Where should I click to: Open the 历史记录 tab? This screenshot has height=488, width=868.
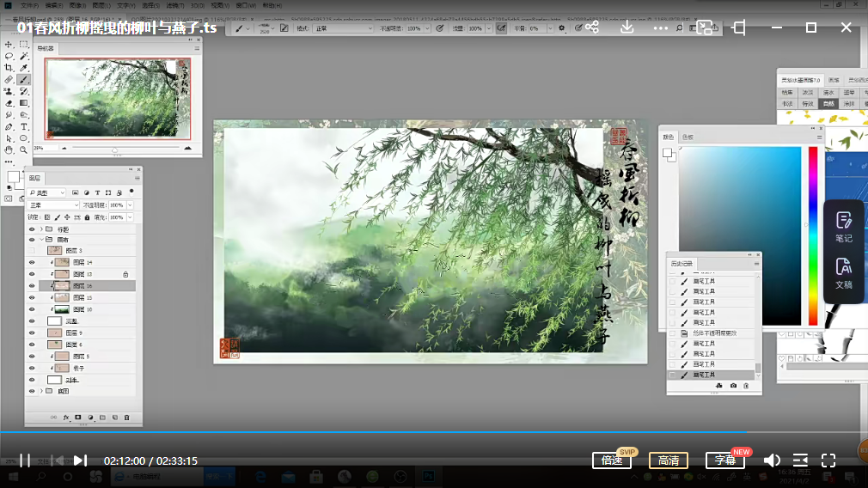coord(682,264)
